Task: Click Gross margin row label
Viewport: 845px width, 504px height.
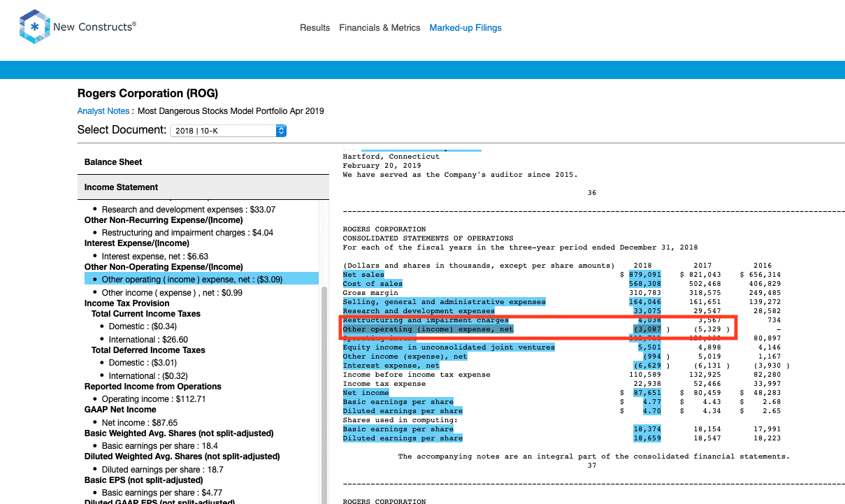Action: [370, 293]
